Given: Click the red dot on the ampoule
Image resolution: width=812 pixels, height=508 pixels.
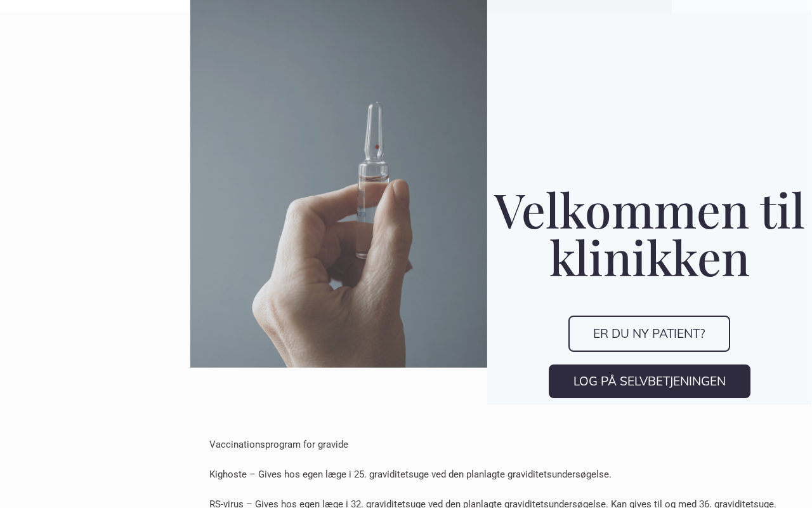Looking at the screenshot, I should pos(377,147).
